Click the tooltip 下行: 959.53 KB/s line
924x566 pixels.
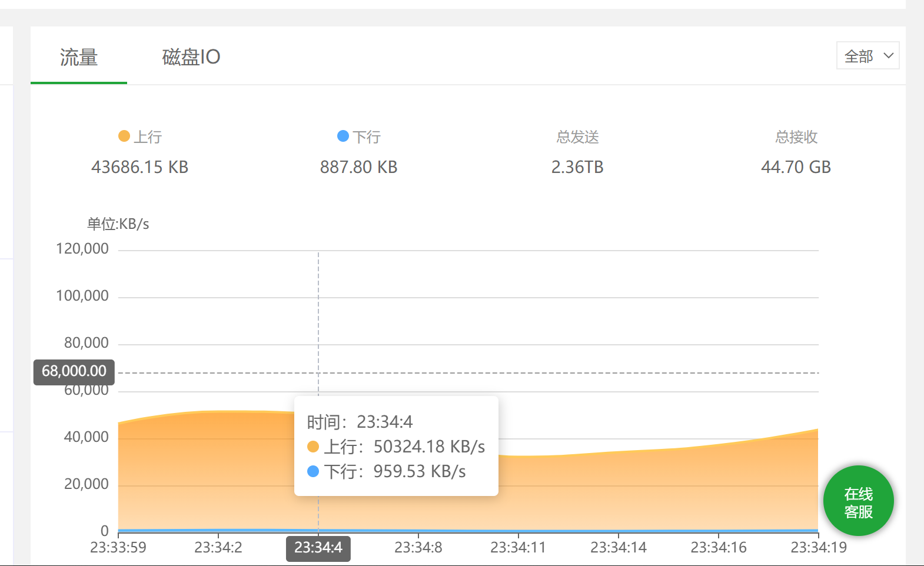387,472
